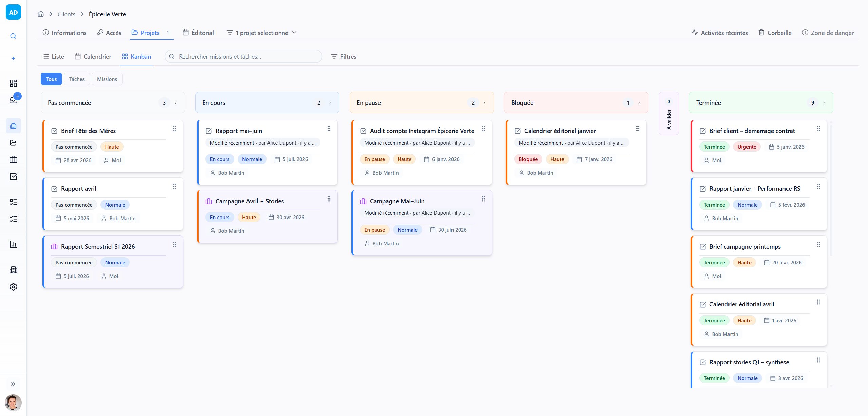
Task: Click the plus icon in the sidebar
Action: pos(13,58)
